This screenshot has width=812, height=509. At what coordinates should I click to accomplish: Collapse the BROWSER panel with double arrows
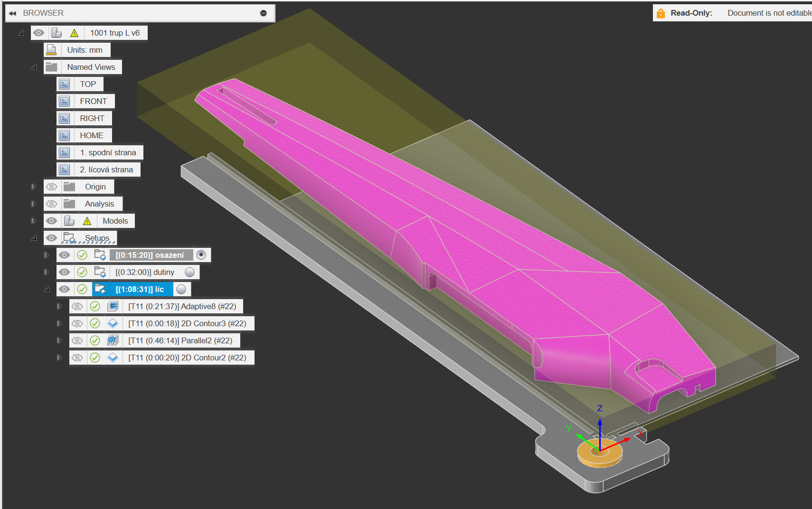pyautogui.click(x=13, y=13)
